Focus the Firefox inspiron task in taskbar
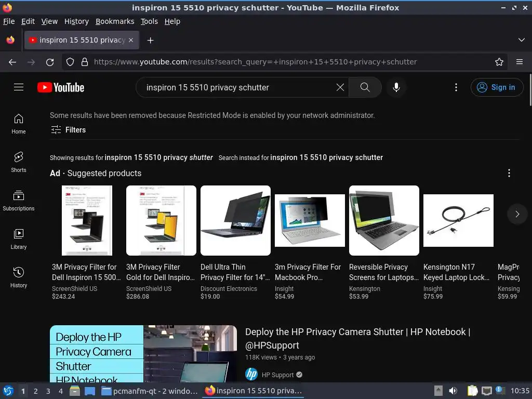Viewport: 532px width, 399px height. point(254,391)
